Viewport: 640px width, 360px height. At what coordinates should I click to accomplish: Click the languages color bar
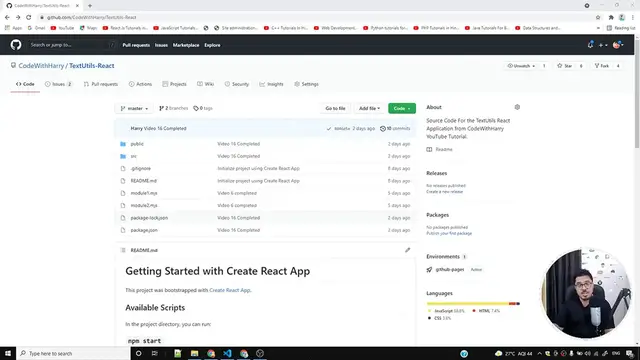point(473,303)
